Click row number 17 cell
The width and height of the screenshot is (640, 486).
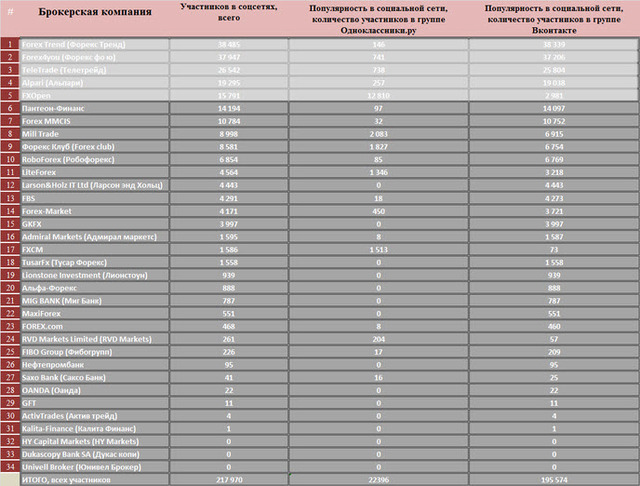point(10,249)
